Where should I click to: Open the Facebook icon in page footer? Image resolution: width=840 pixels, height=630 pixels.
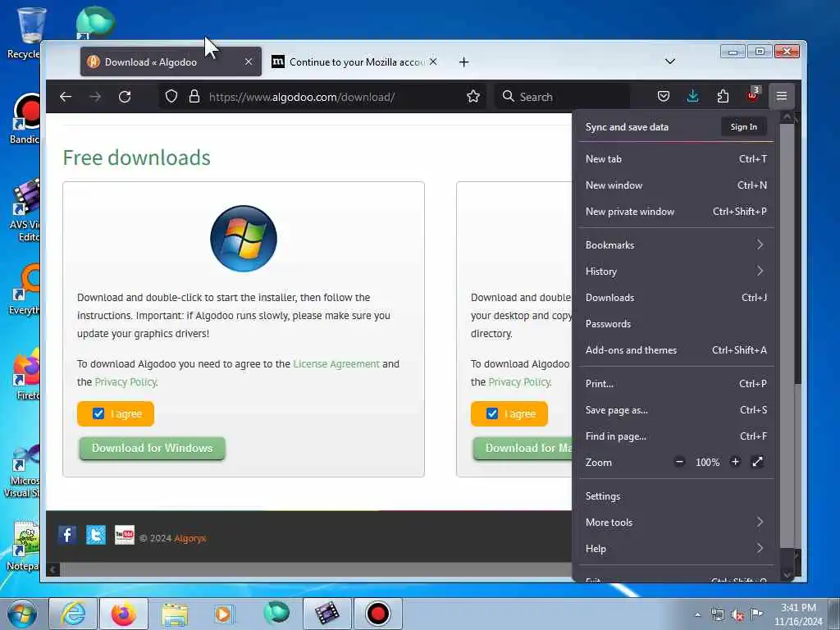(x=67, y=535)
